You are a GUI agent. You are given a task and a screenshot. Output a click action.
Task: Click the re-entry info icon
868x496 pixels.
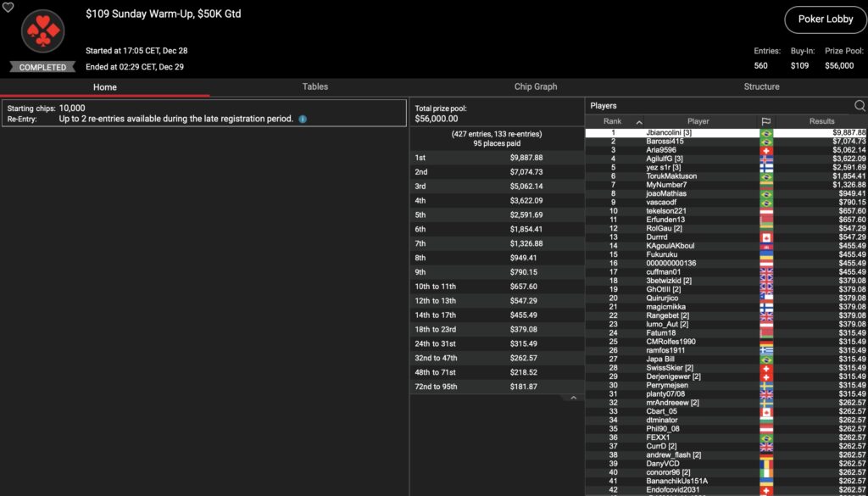coord(303,120)
